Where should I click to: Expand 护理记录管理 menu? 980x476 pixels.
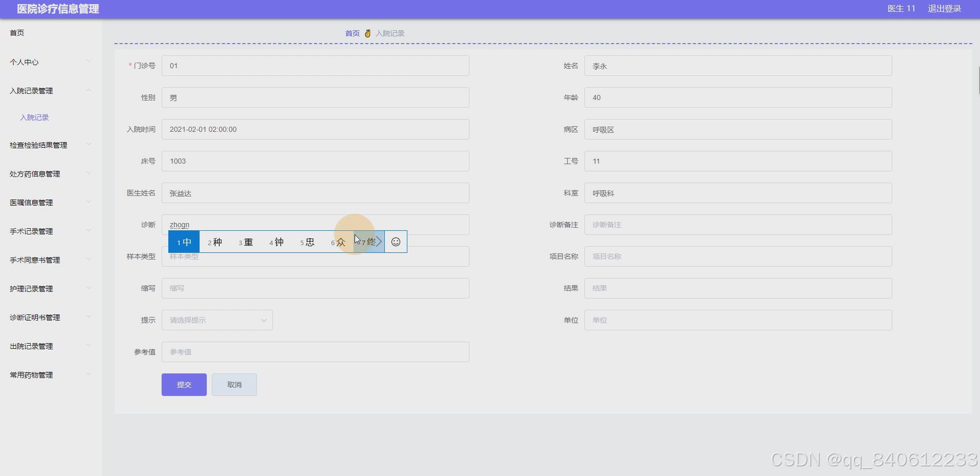[51, 289]
